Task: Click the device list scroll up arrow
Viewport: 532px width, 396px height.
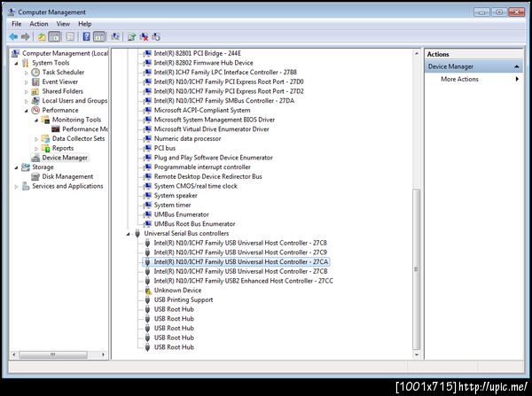Action: pyautogui.click(x=417, y=53)
